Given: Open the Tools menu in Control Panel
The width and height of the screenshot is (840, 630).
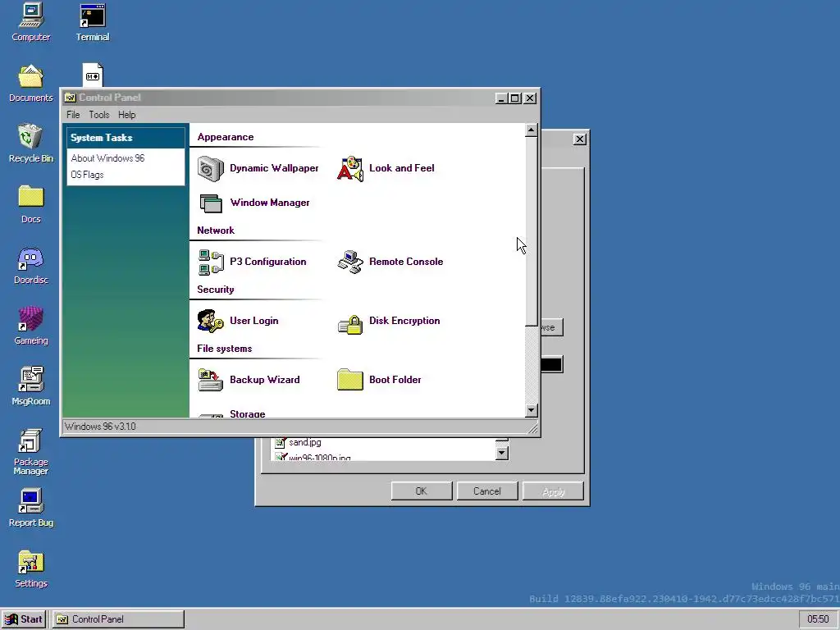Looking at the screenshot, I should (99, 115).
